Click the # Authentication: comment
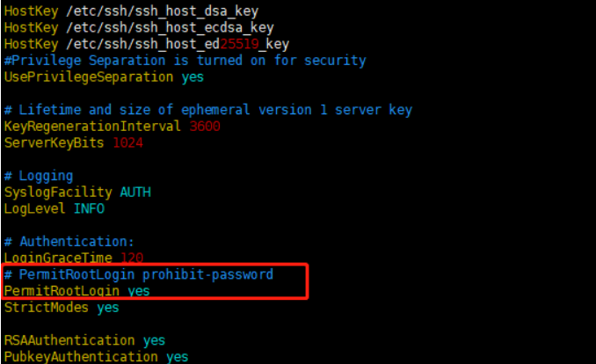 click(69, 242)
